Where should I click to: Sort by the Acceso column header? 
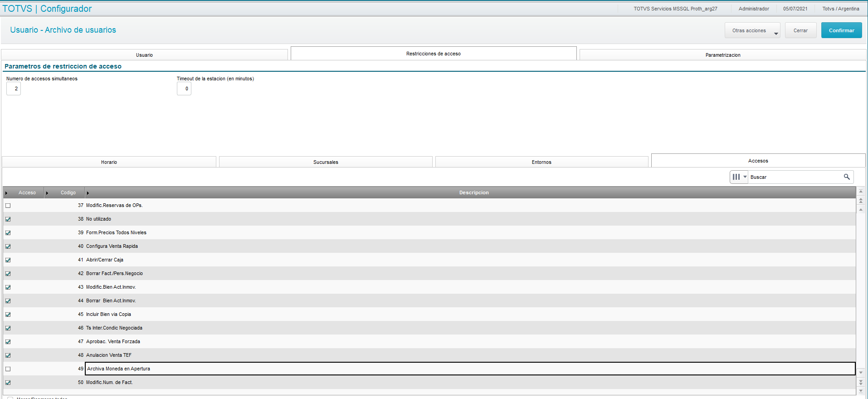(x=27, y=193)
